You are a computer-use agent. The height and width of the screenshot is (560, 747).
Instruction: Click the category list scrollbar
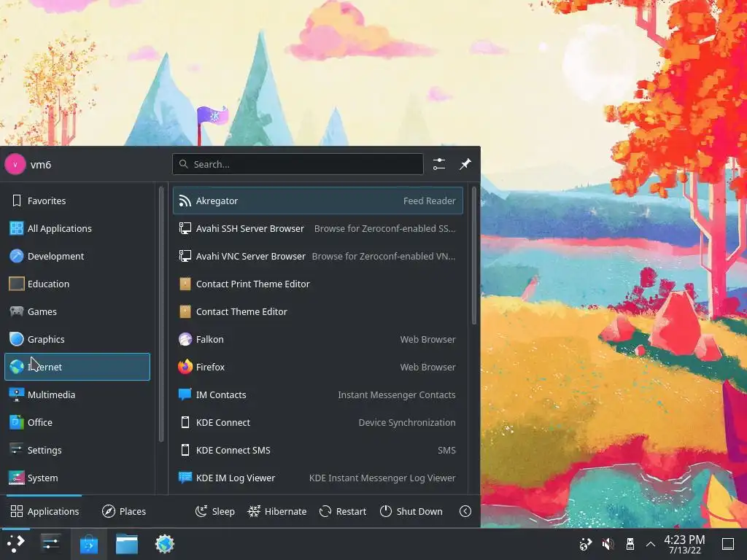click(161, 314)
